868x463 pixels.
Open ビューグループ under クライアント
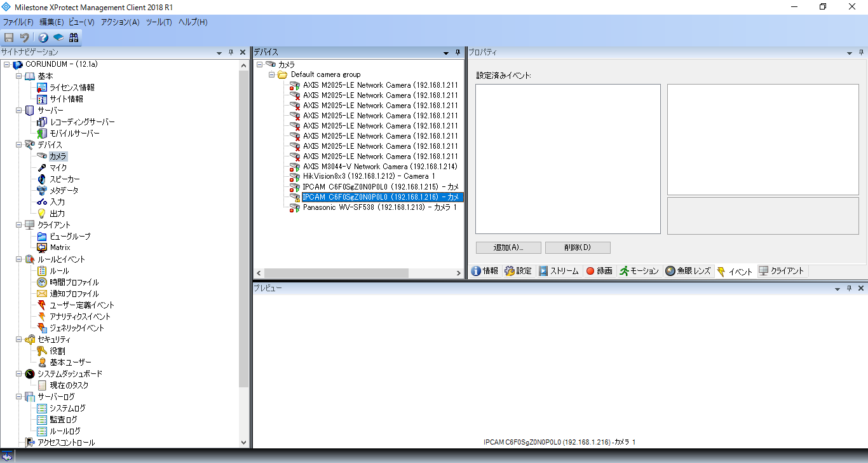[x=70, y=237]
